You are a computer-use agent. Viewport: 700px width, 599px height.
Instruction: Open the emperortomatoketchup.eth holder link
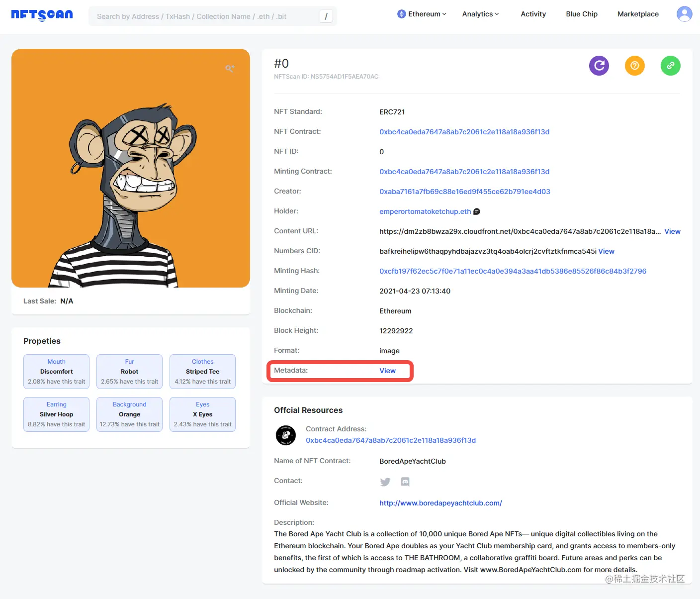point(425,211)
